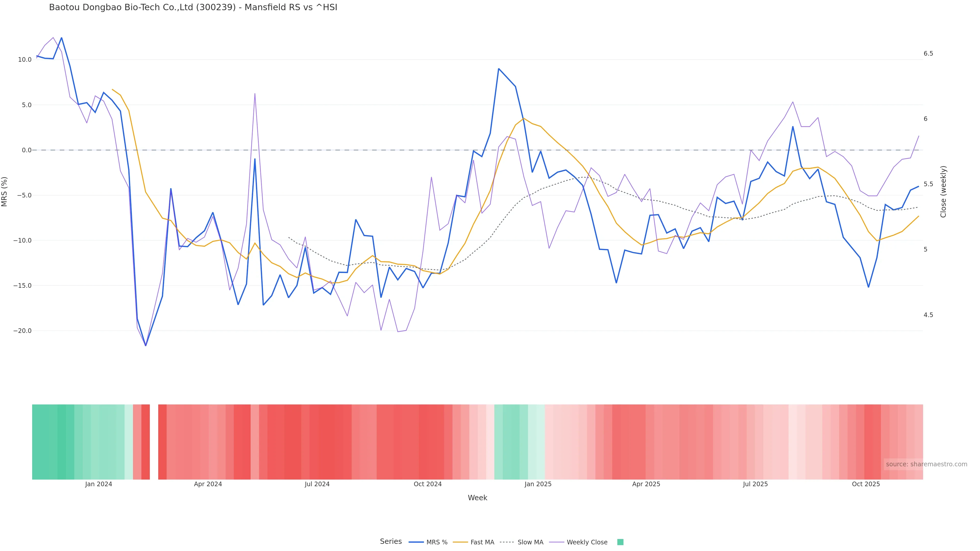Click the blue MRS % legend line
980x551 pixels.
click(x=416, y=542)
